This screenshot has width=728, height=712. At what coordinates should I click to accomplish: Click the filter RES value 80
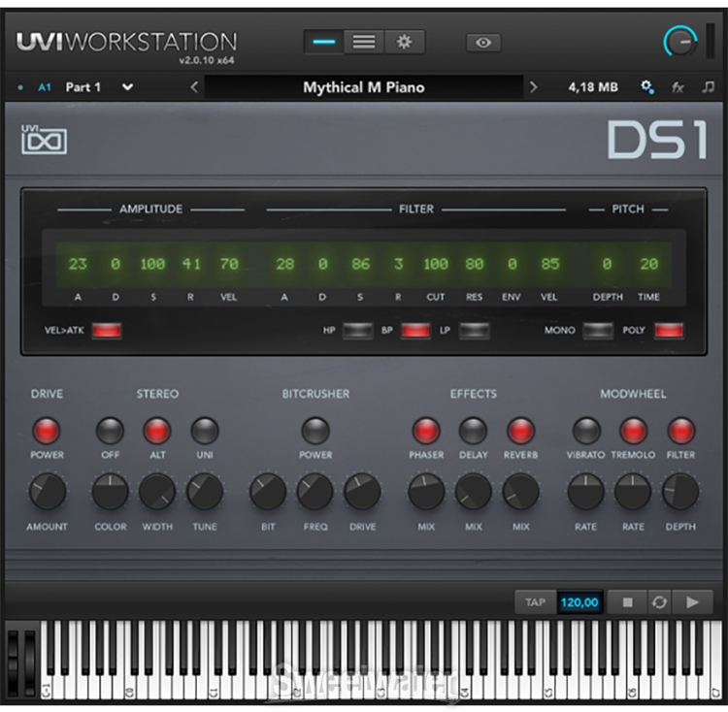pyautogui.click(x=474, y=264)
